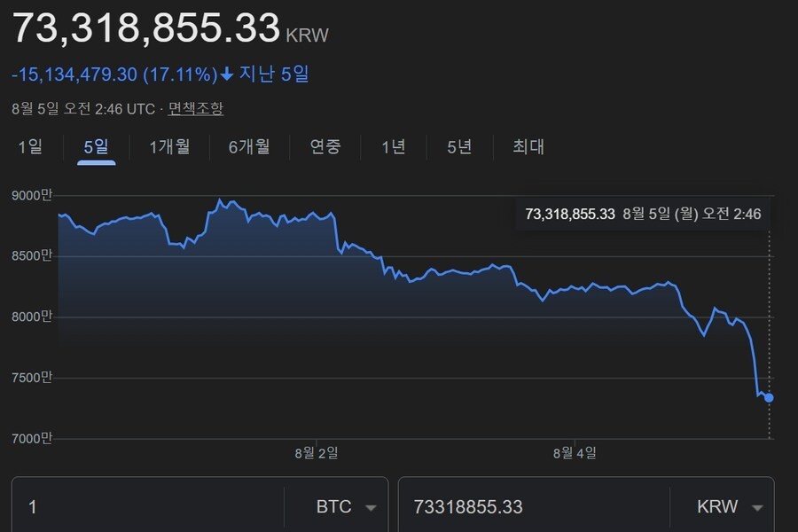Switch to the 1년 range
Screen dimensions: 798x532
[x=393, y=146]
